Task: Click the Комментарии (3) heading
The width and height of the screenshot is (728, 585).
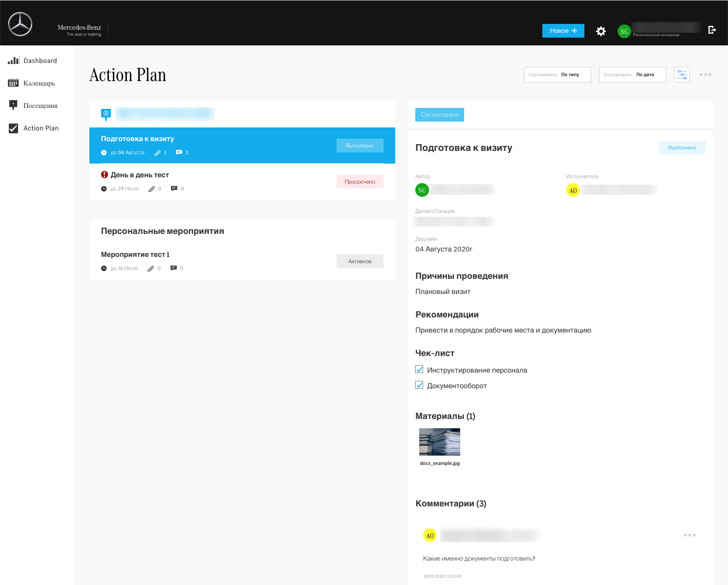Action: point(451,503)
